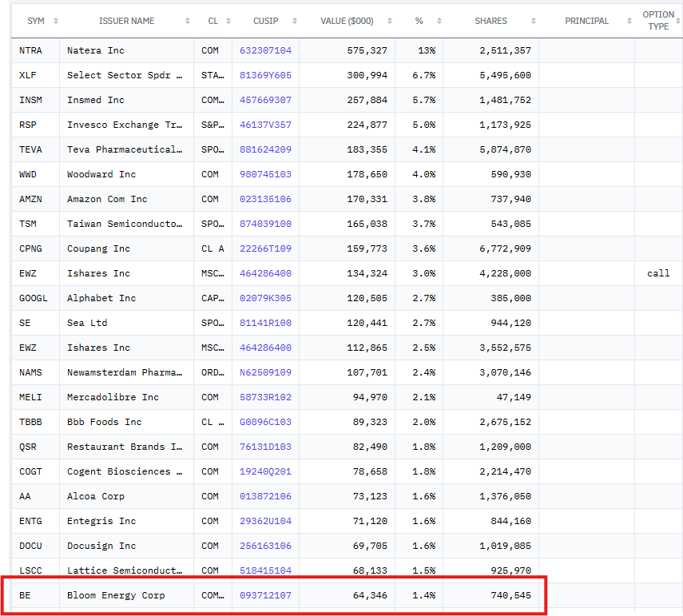Open CUSIP link 81141R100 for Sea Ltd
683x616 pixels.
265,324
